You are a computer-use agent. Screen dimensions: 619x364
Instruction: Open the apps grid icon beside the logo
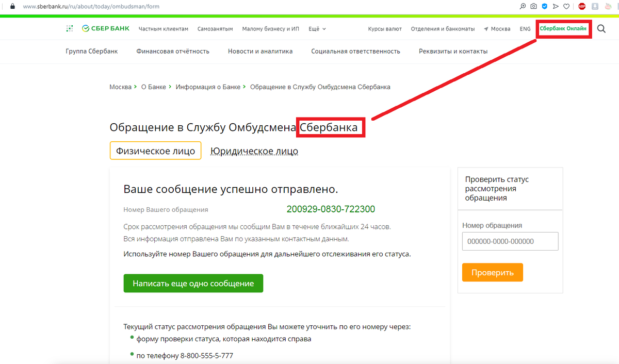(70, 28)
